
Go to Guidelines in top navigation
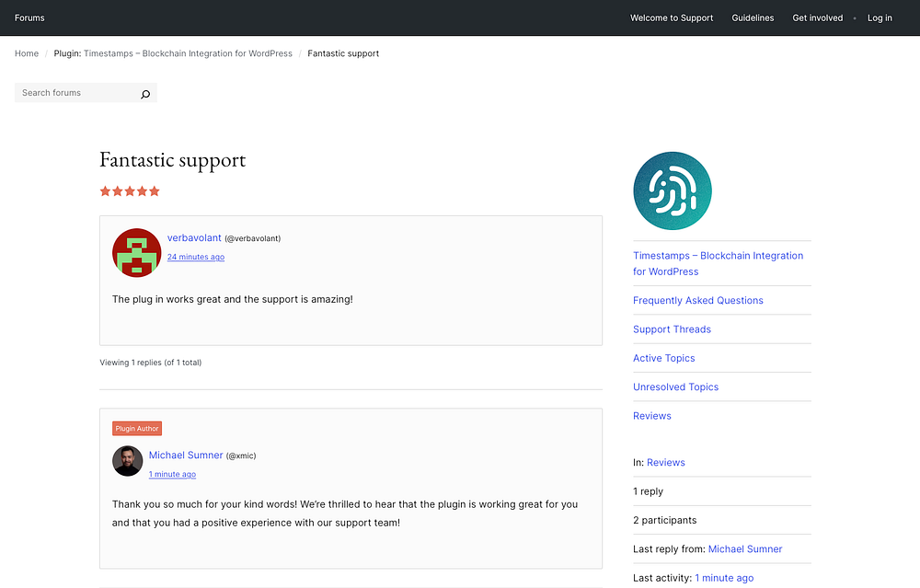click(x=753, y=17)
